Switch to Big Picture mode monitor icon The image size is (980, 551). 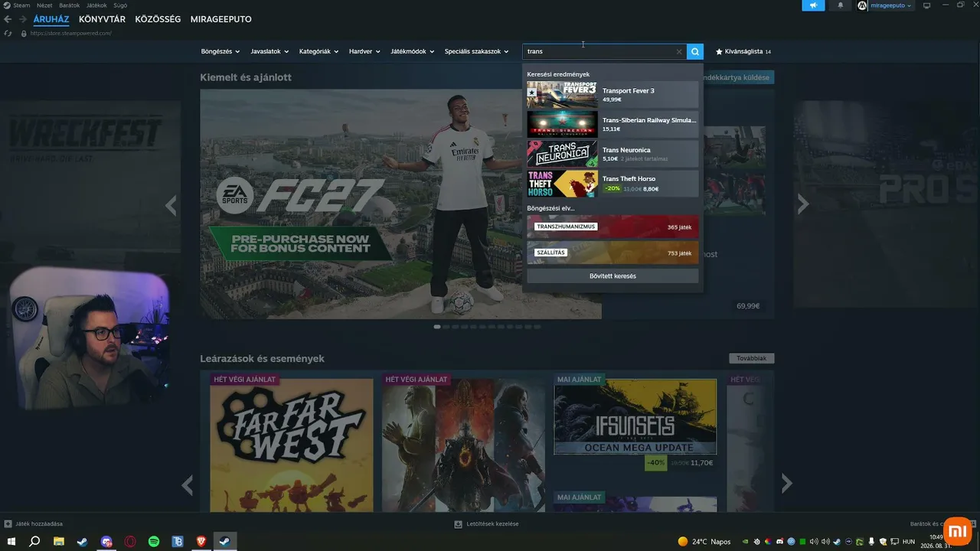click(926, 5)
